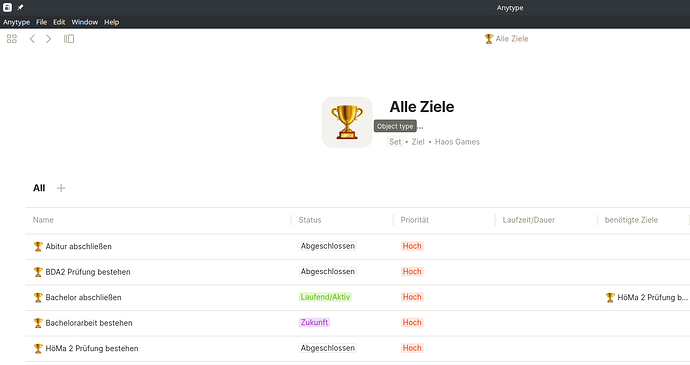The width and height of the screenshot is (690, 365).
Task: Open Hoch priority of BDA2 Prüfung bestehen
Action: (412, 272)
